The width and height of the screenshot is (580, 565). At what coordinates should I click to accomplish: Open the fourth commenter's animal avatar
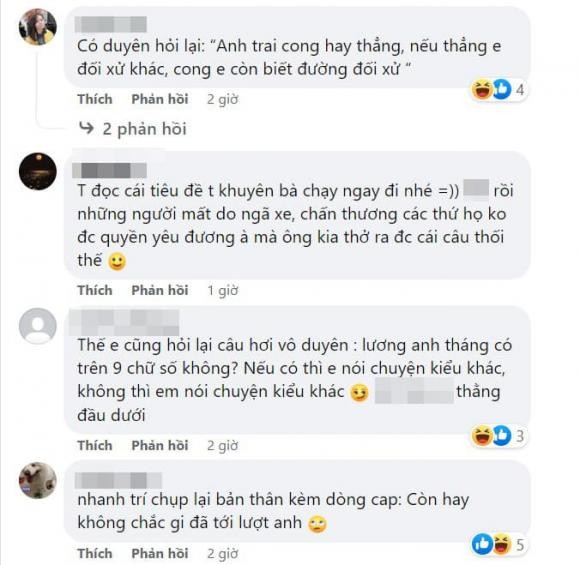(x=38, y=480)
